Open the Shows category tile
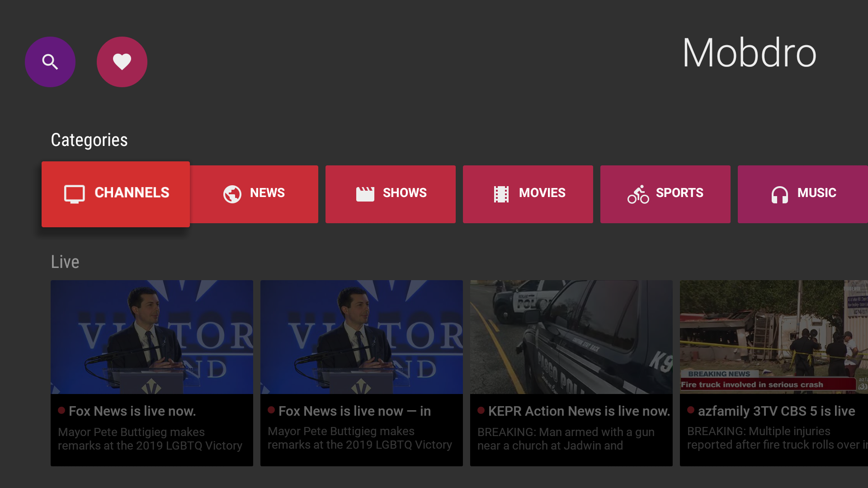Viewport: 868px width, 488px height. coord(391,194)
